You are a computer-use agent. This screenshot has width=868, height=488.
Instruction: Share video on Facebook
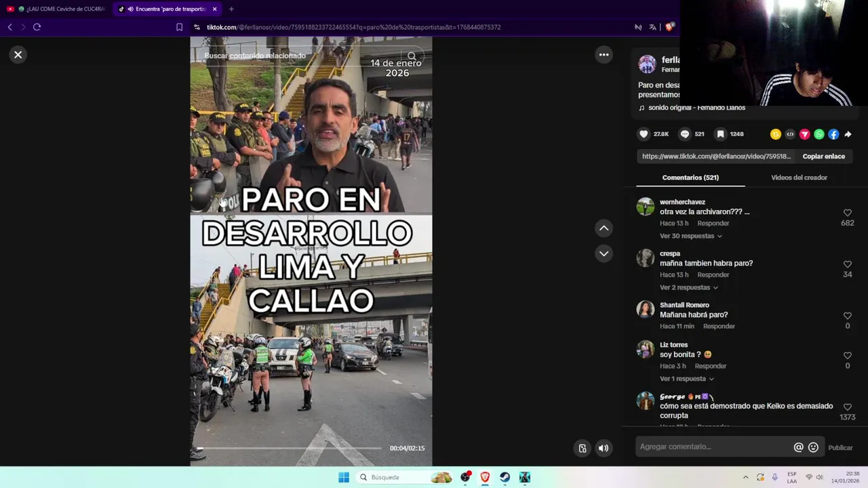pos(833,134)
